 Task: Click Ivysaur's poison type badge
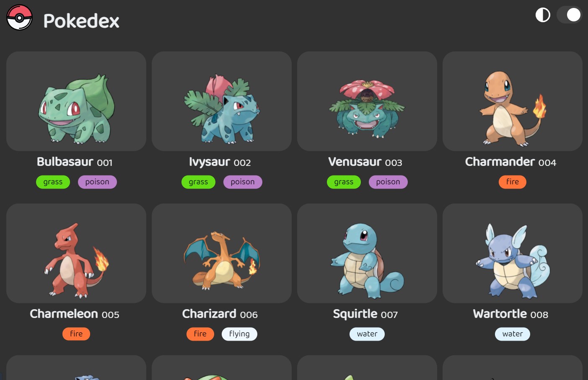[x=243, y=182]
